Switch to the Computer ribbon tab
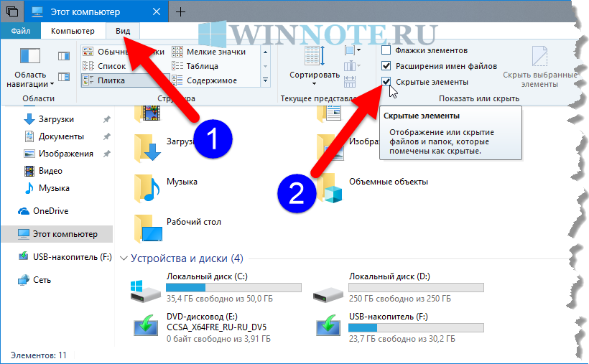 pyautogui.click(x=73, y=31)
